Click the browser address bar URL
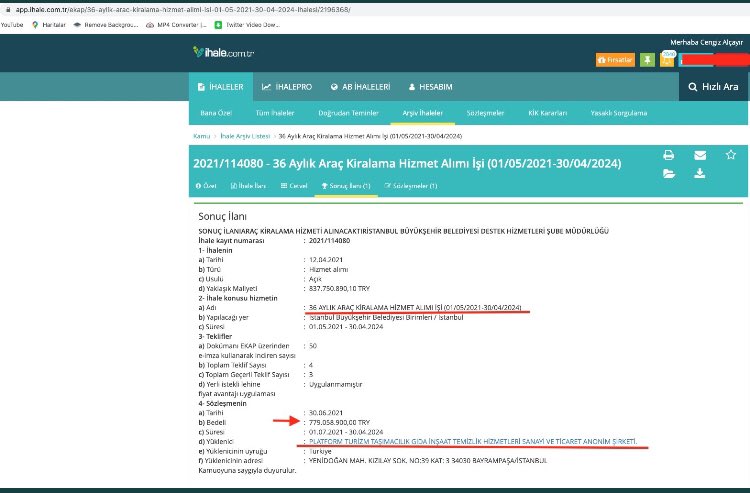Screen dimensions: 750x493 (x=183, y=9)
